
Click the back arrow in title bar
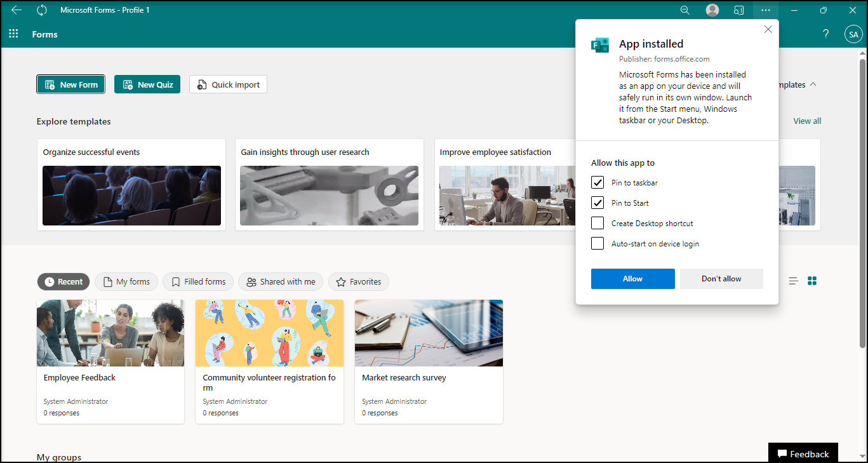(17, 10)
